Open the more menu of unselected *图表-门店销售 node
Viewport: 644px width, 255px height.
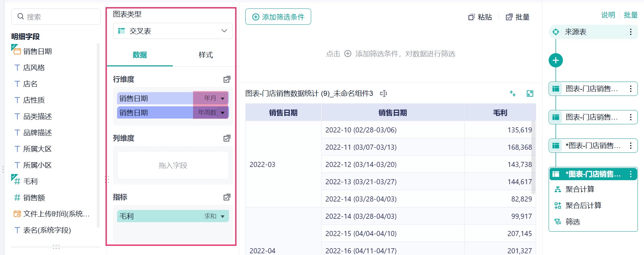click(x=631, y=146)
